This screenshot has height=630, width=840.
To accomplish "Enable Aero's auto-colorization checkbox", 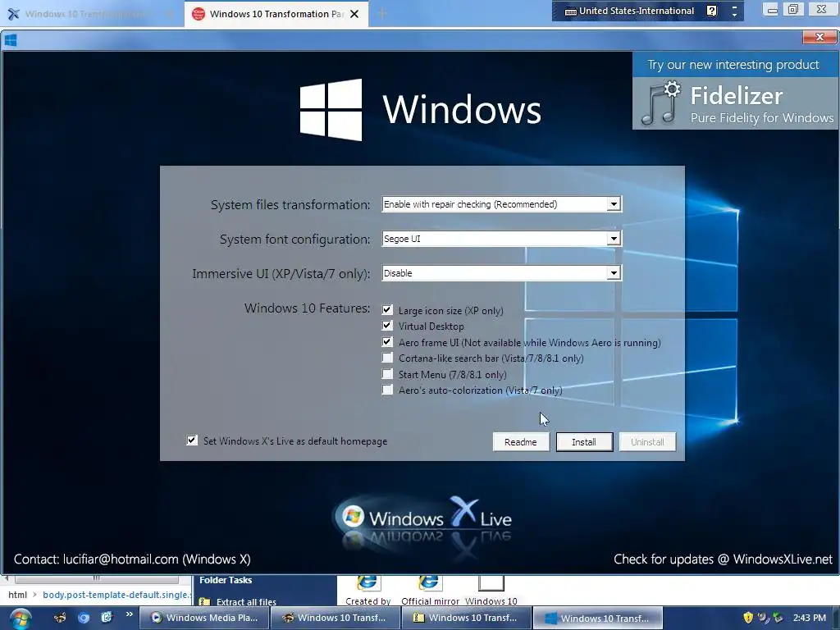I will click(x=387, y=390).
